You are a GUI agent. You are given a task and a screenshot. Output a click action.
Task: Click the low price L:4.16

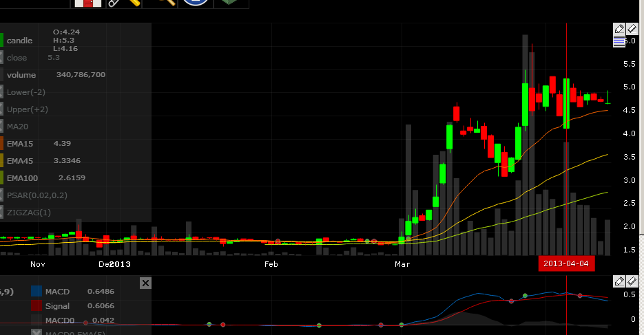click(65, 48)
